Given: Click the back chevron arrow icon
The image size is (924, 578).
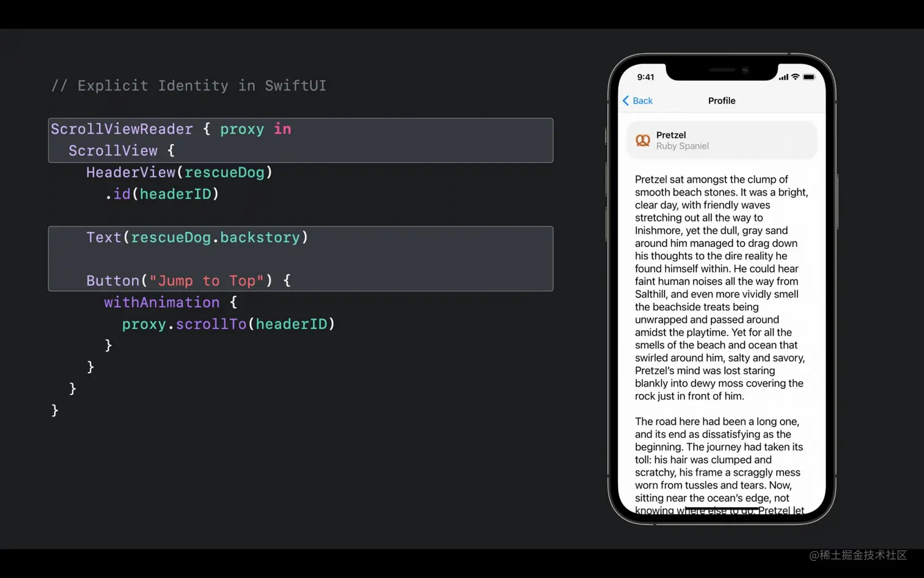Looking at the screenshot, I should [626, 101].
